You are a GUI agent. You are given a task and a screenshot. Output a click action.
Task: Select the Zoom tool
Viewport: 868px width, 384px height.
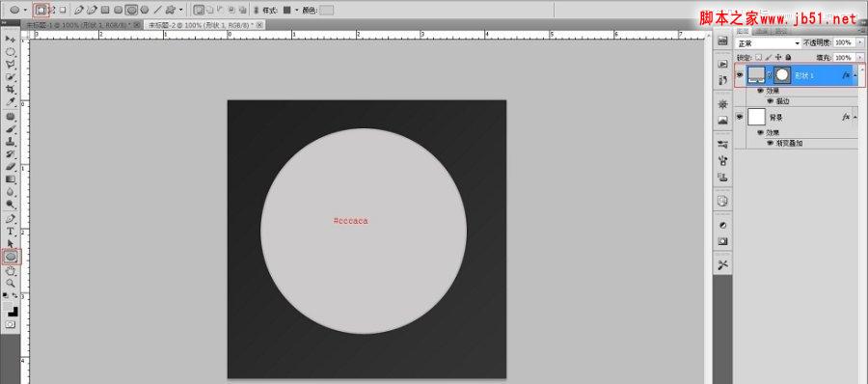(10, 283)
